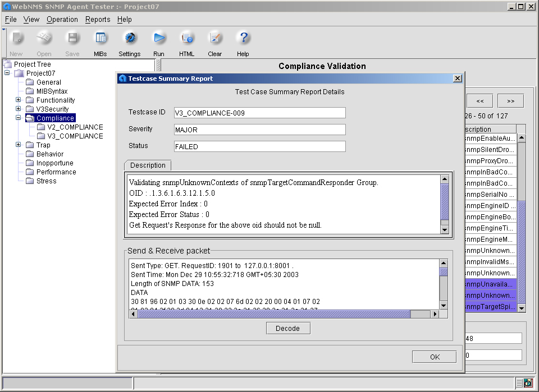Click the Performance folder icon
The image size is (539, 392).
tap(30, 172)
